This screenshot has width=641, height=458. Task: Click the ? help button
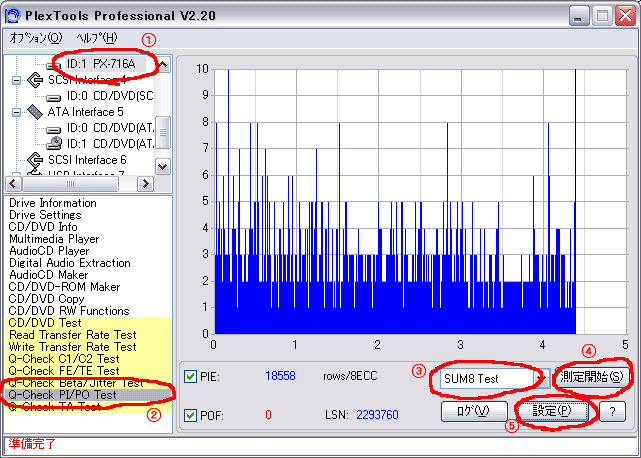(612, 411)
